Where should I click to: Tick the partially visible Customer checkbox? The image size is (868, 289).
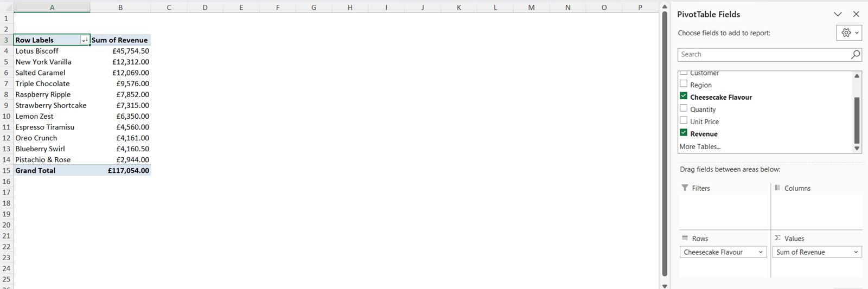tap(684, 73)
